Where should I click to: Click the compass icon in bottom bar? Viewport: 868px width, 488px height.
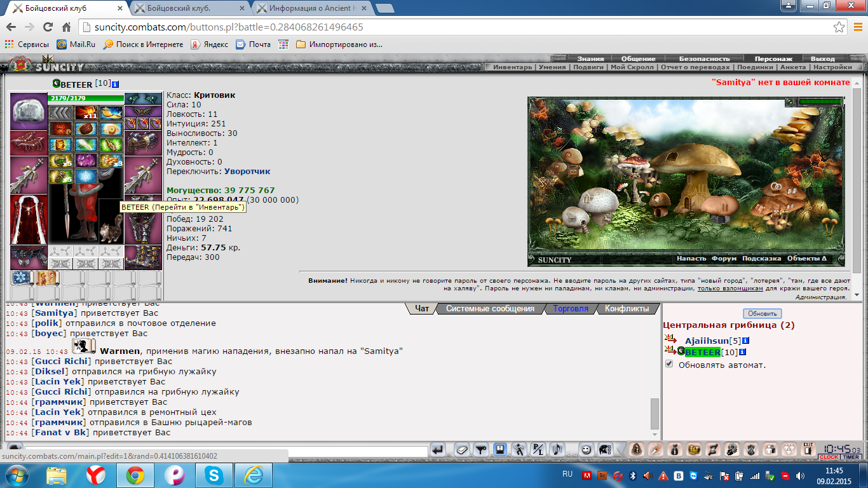point(656,450)
